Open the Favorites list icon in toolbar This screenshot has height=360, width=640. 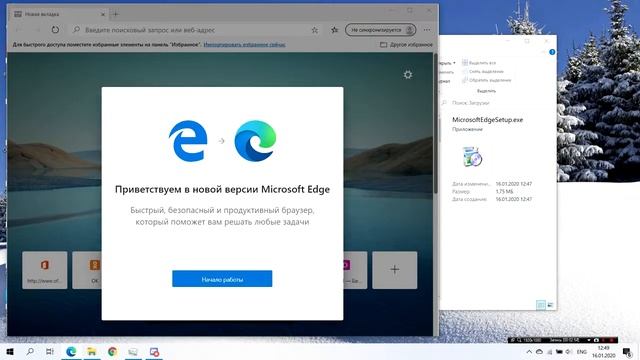tap(335, 30)
